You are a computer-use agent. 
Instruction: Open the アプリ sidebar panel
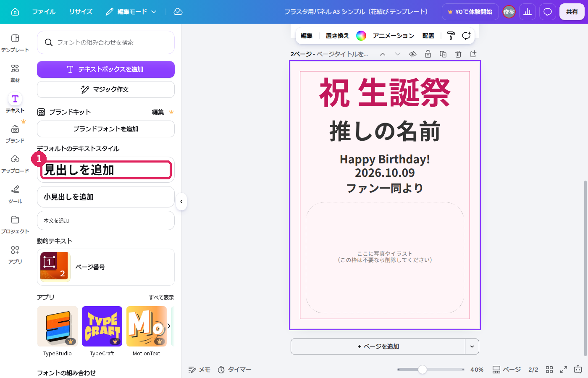15,255
